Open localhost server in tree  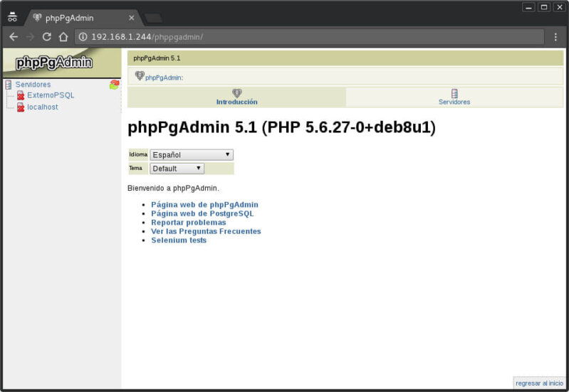pos(43,107)
